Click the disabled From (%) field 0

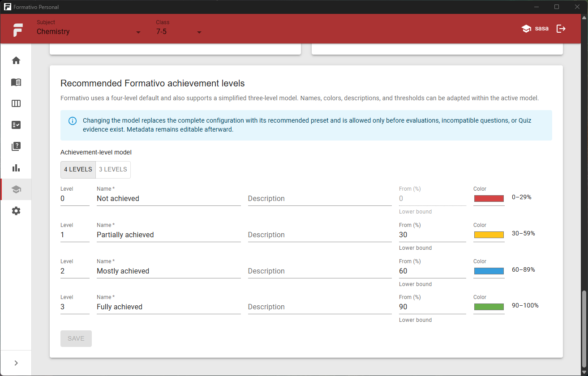(x=433, y=199)
